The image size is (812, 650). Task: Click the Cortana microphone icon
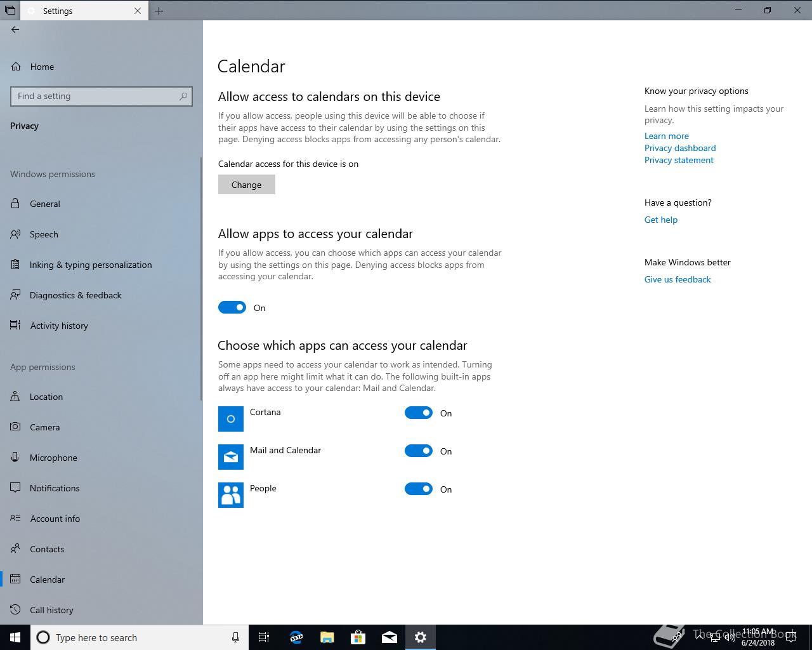coord(235,637)
